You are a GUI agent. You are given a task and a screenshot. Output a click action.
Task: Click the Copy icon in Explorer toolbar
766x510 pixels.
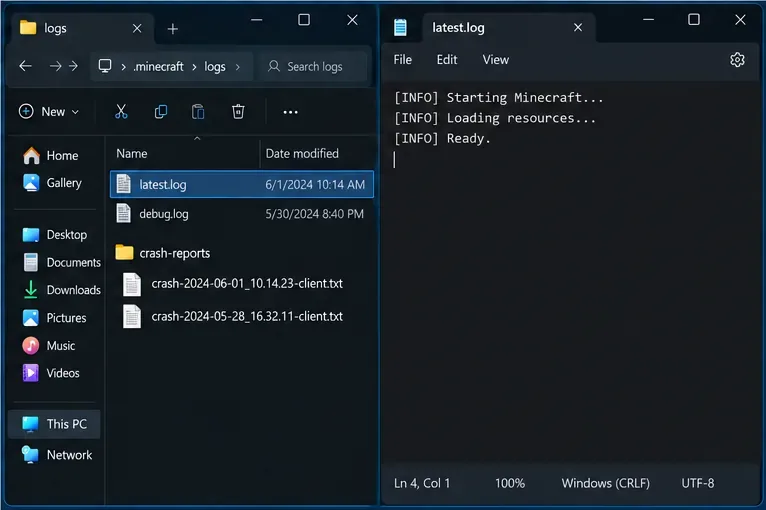[160, 112]
